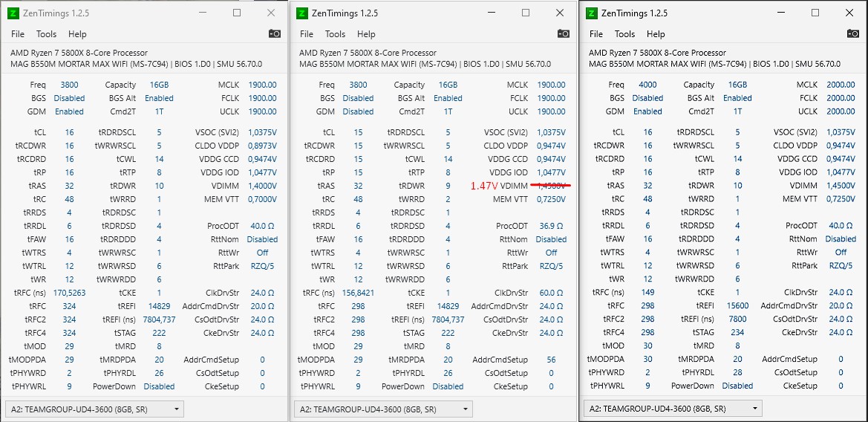The height and width of the screenshot is (422, 868).
Task: Open Tools menu in left window
Action: (47, 33)
